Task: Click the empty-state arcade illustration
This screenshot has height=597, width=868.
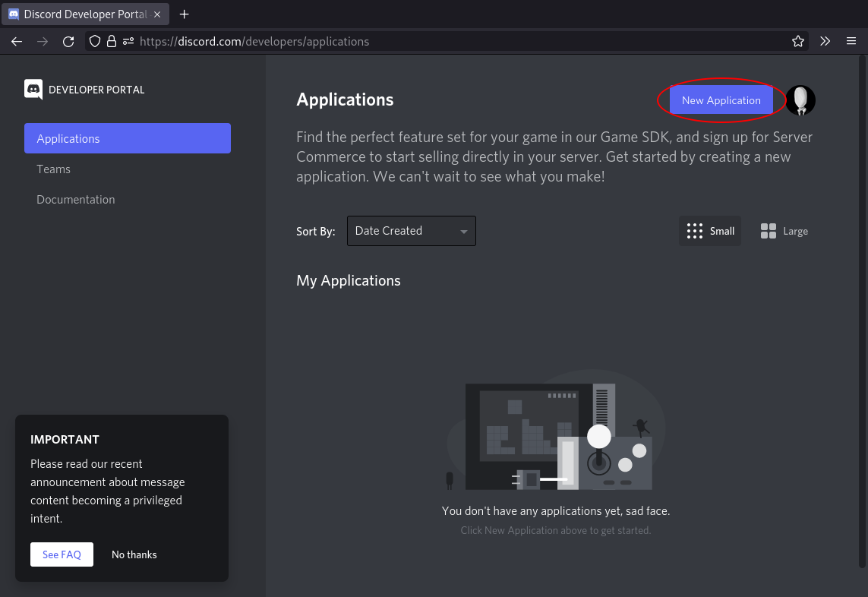Action: coord(557,431)
